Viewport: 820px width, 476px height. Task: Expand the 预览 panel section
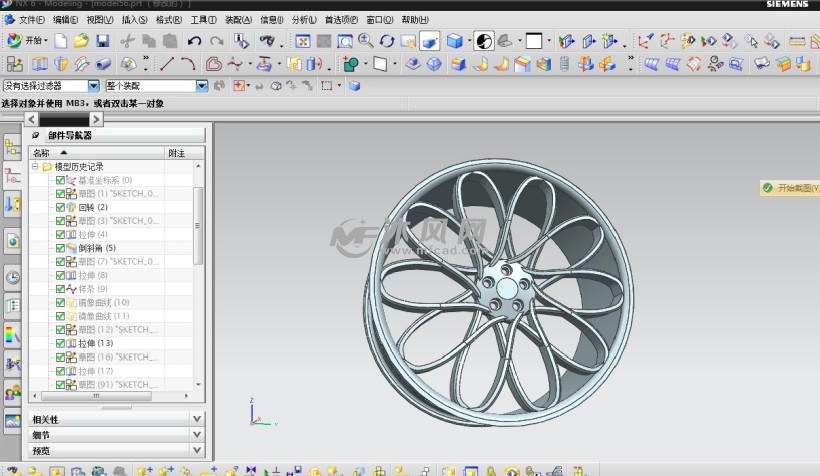tap(197, 450)
